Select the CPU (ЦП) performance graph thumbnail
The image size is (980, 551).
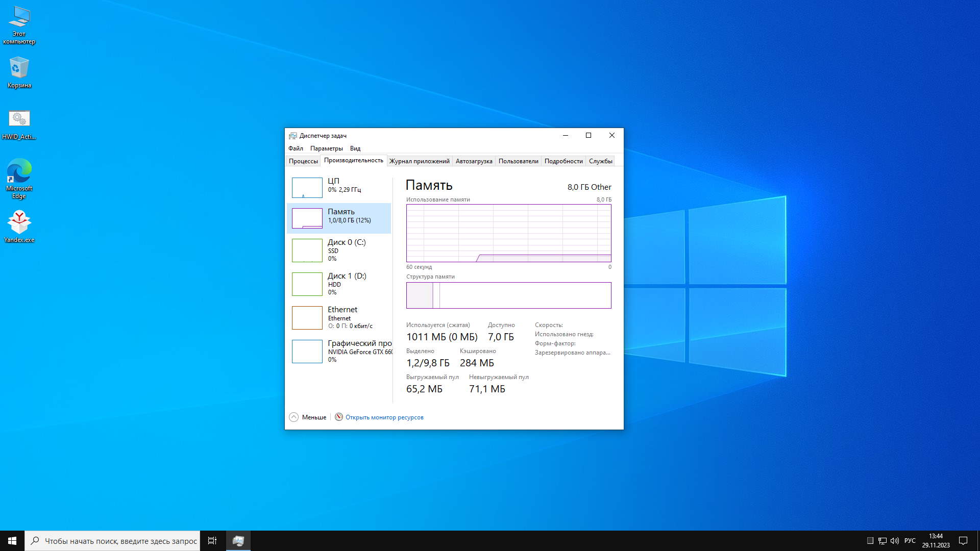coord(307,187)
